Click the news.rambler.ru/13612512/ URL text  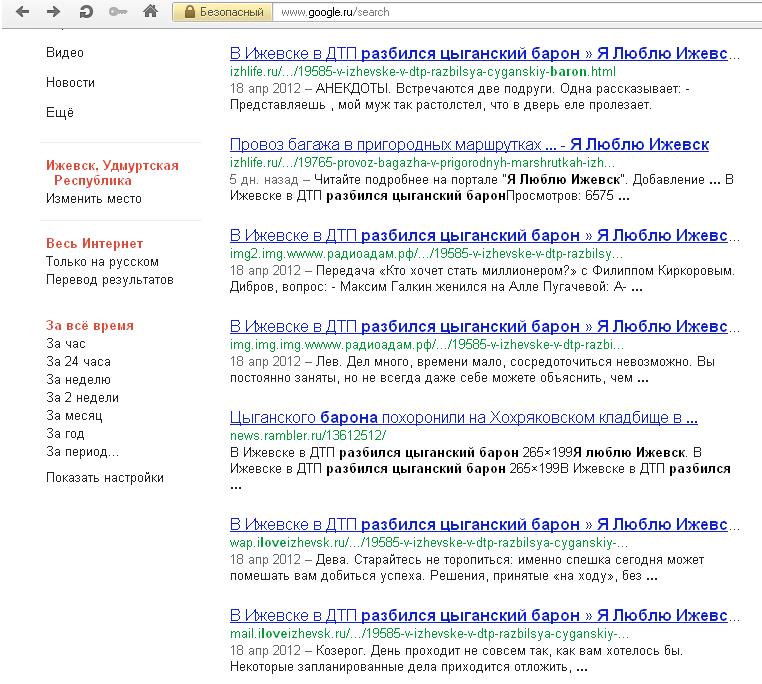pyautogui.click(x=308, y=436)
